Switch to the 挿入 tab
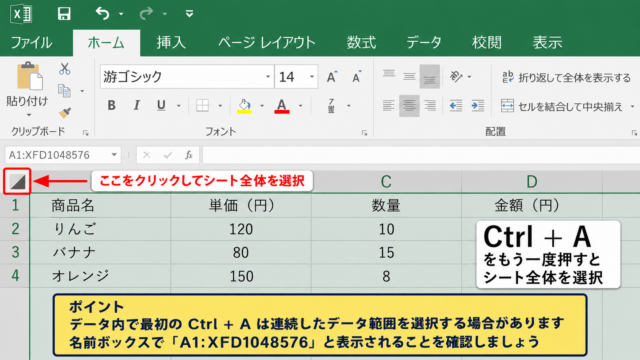 coord(171,42)
